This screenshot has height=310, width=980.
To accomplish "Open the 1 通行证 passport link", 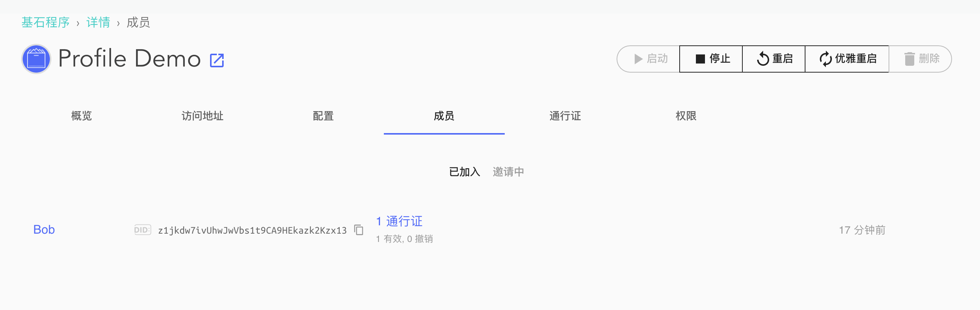I will [399, 221].
